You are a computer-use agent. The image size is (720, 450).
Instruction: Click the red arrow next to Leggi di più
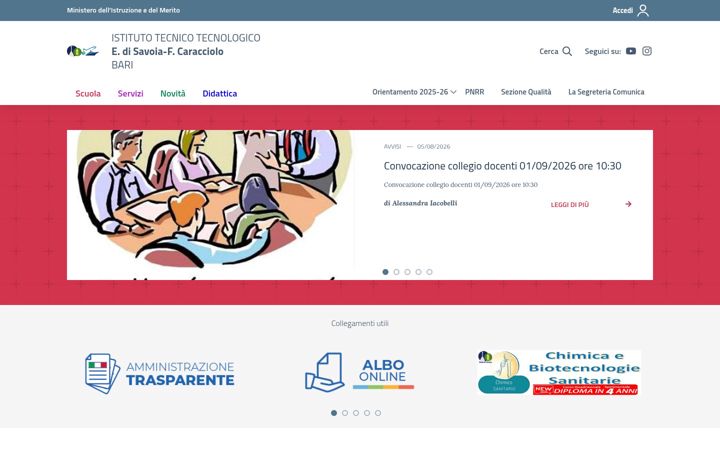[x=628, y=204]
